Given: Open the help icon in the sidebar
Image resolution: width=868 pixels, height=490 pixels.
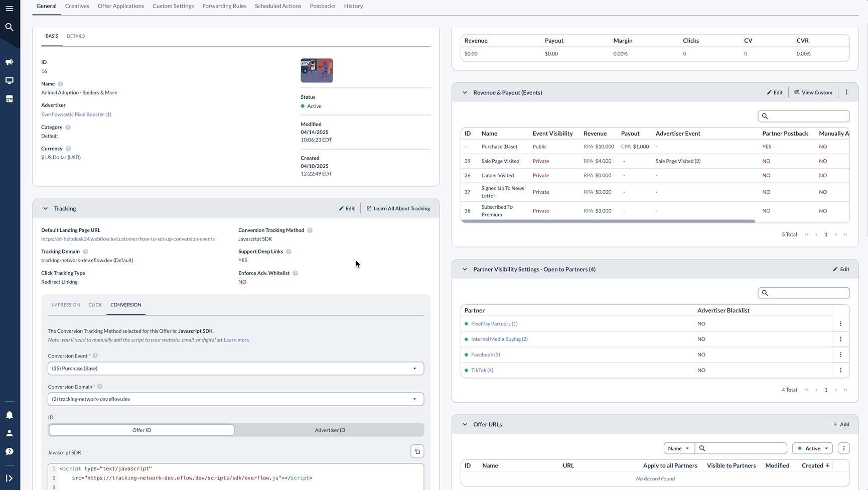Looking at the screenshot, I should (9, 451).
